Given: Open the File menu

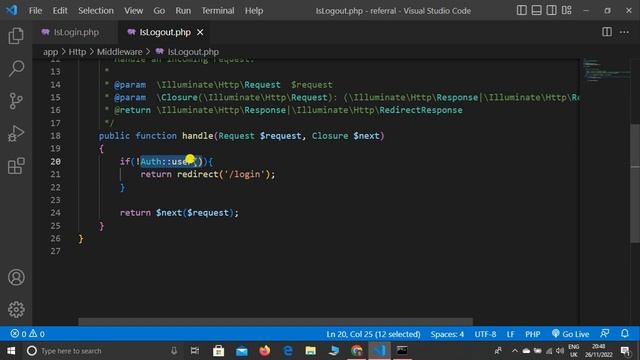Looking at the screenshot, I should [x=35, y=11].
